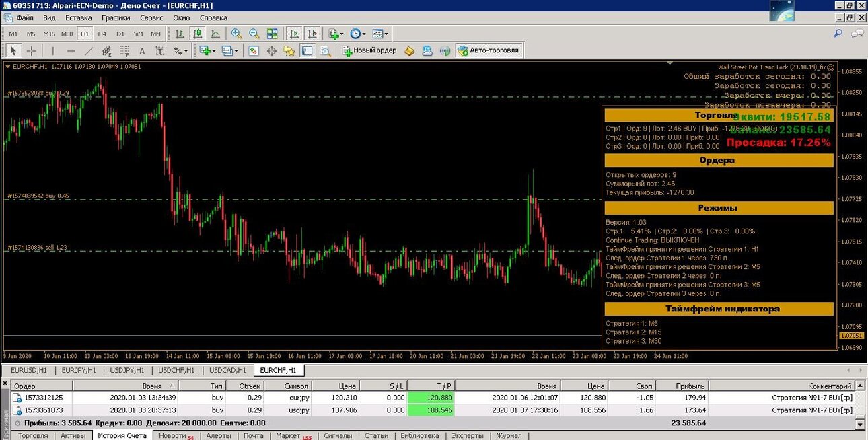
Task: Open the periodicity clock dropdown
Action: [358, 34]
